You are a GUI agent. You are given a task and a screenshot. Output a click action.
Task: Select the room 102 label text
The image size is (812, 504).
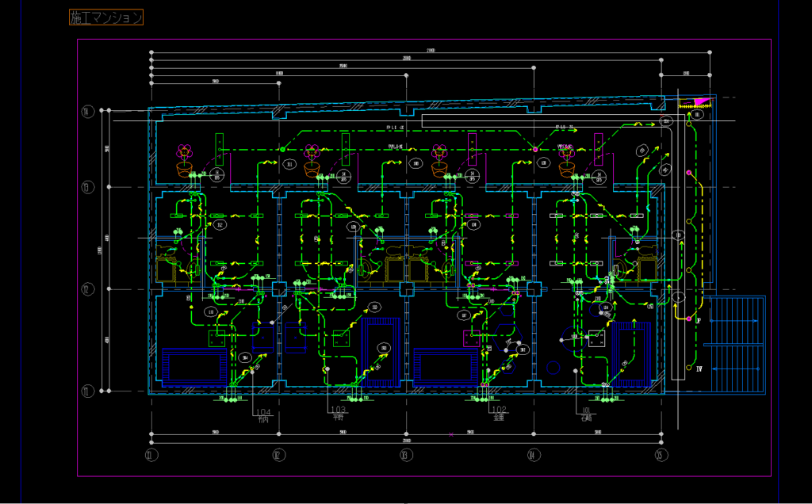pyautogui.click(x=499, y=410)
